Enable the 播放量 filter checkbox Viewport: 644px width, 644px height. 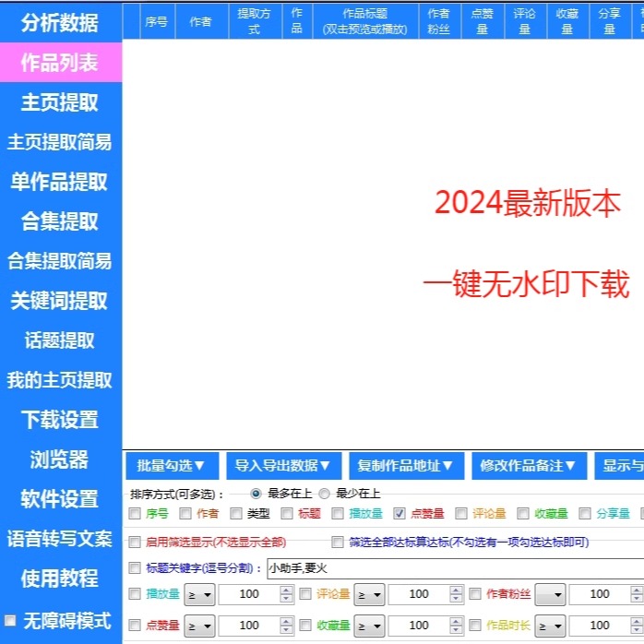click(x=135, y=594)
